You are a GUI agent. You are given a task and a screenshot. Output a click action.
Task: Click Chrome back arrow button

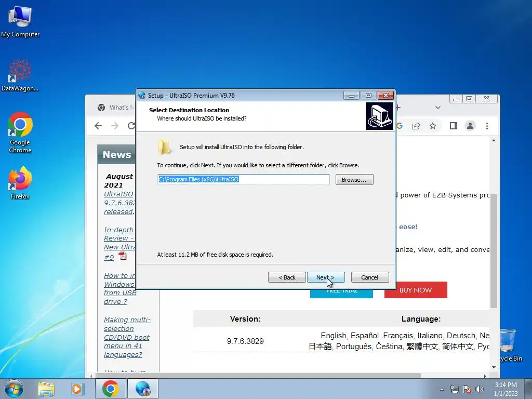(98, 126)
